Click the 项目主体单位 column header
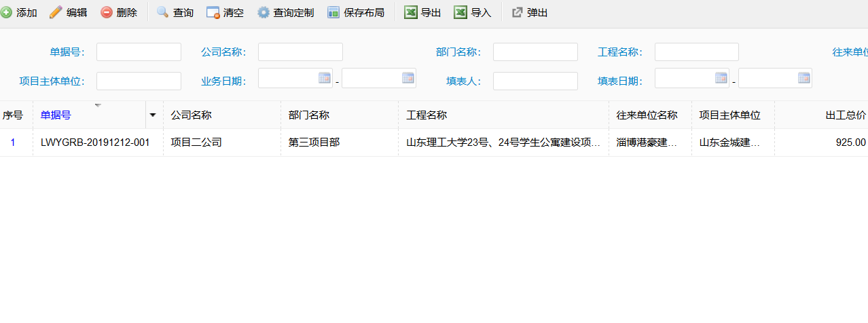Image resolution: width=868 pixels, height=323 pixels. click(733, 115)
